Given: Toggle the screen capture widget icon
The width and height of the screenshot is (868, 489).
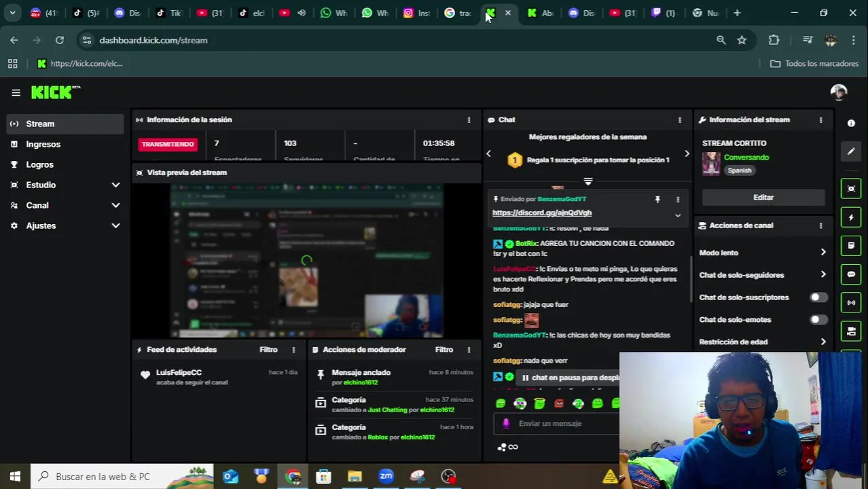Looking at the screenshot, I should (x=851, y=189).
